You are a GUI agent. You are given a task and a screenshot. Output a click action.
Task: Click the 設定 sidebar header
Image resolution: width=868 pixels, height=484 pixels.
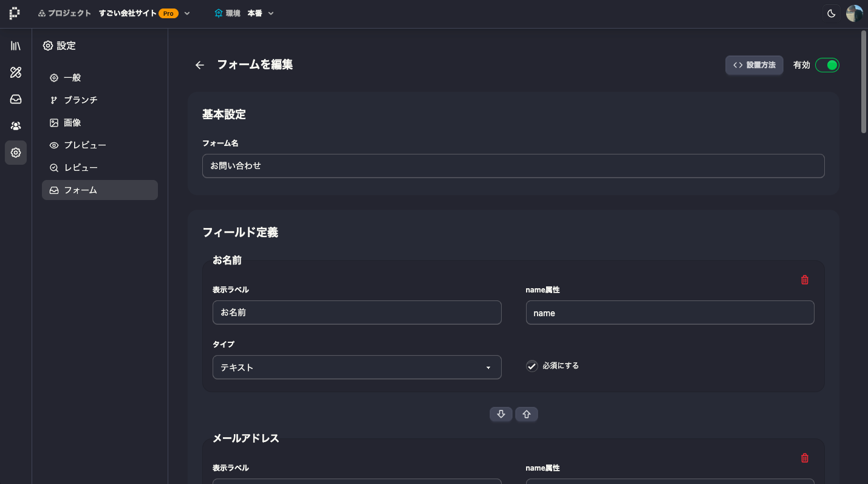59,46
